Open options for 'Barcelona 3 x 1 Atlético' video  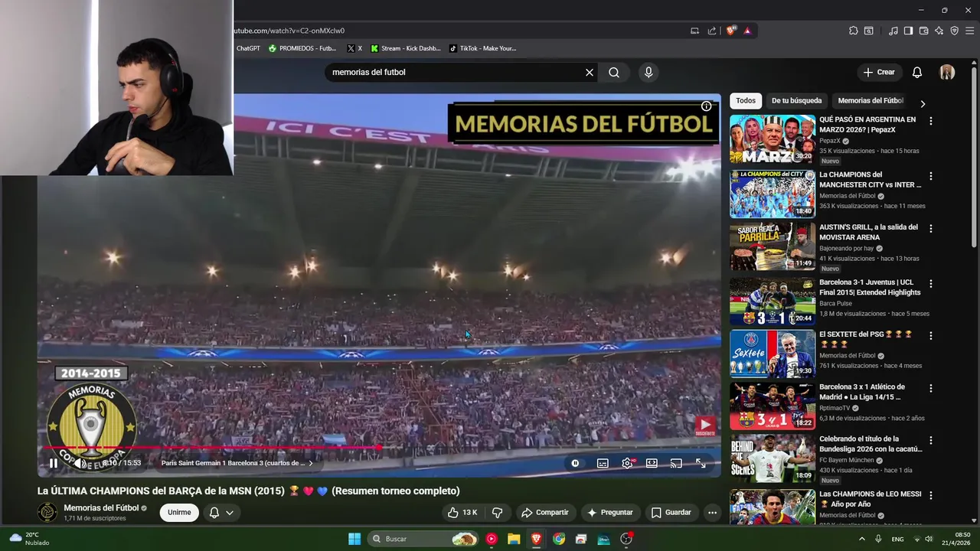click(931, 388)
